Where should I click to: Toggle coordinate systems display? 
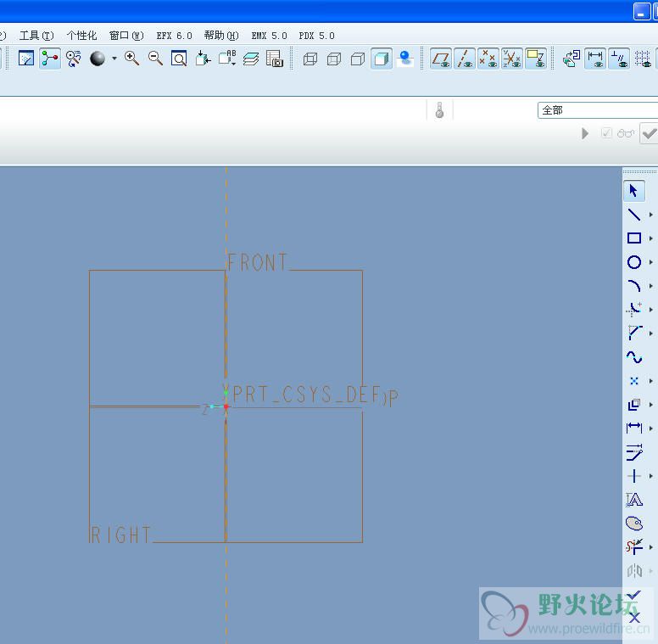512,59
